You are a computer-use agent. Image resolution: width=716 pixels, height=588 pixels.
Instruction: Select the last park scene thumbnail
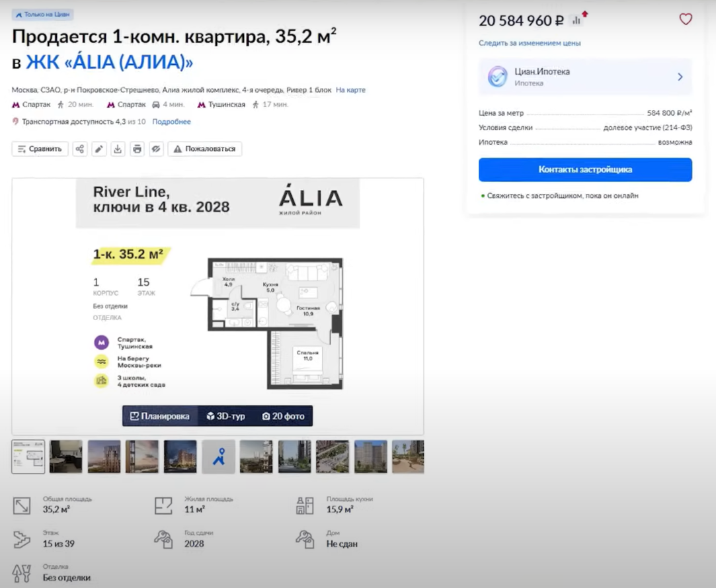[408, 456]
